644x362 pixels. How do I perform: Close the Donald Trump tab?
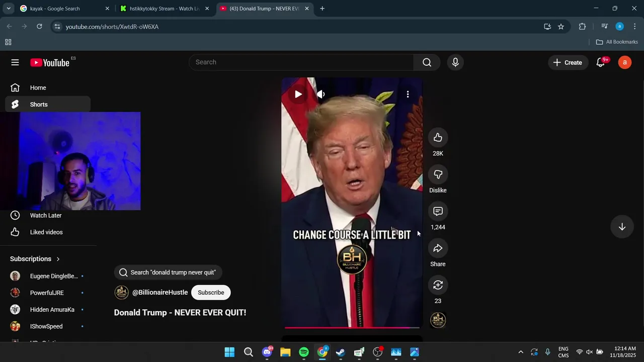[x=307, y=9]
